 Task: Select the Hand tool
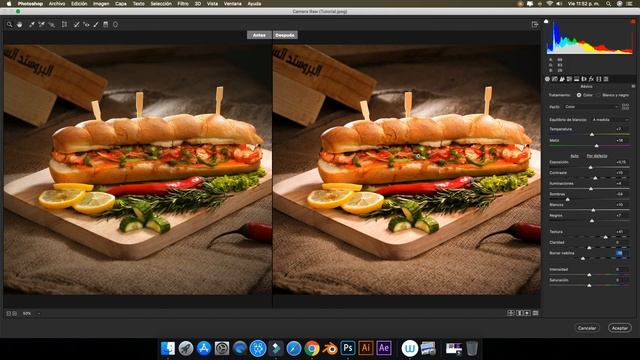click(x=20, y=25)
